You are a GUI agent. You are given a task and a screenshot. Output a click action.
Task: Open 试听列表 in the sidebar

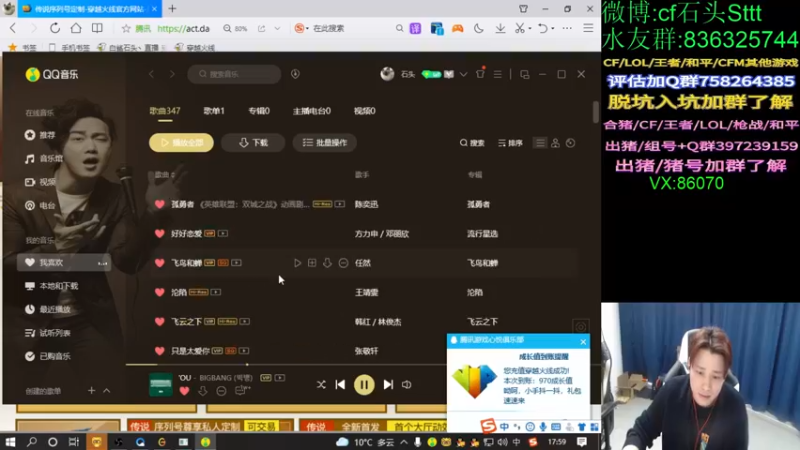click(47, 333)
